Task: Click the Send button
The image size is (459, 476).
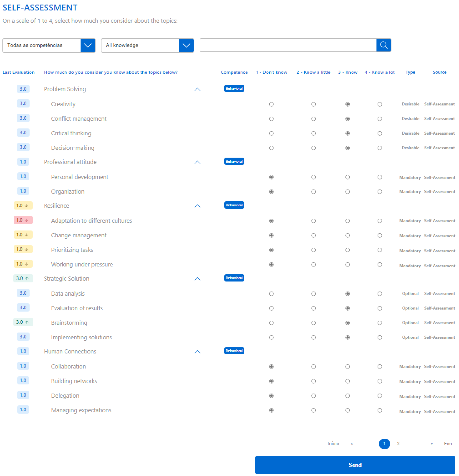Action: (x=355, y=465)
